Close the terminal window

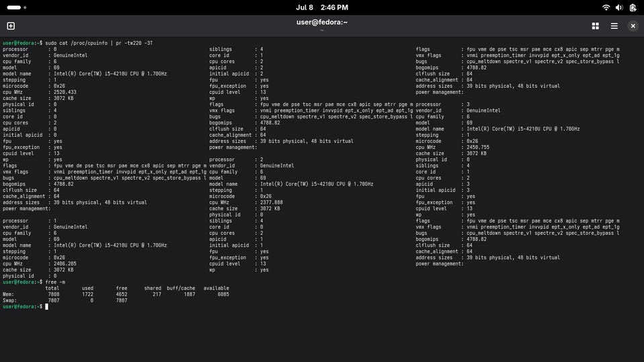click(x=633, y=26)
